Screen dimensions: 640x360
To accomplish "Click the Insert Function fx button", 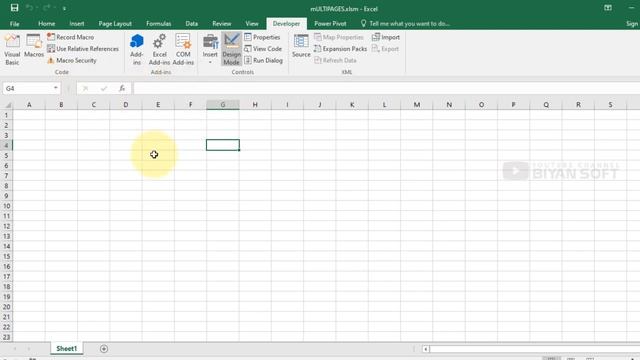I will 122,88.
